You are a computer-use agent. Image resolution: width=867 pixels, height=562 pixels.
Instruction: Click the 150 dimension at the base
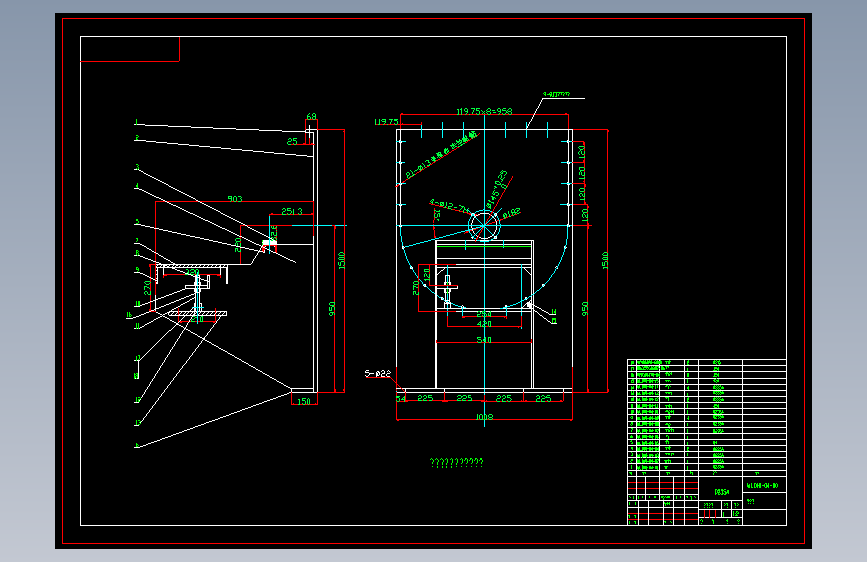coord(304,402)
